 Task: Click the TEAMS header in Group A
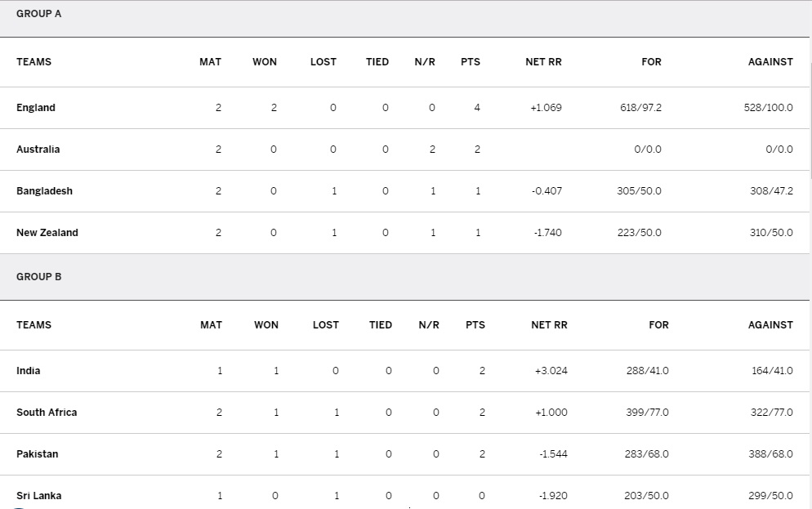click(x=33, y=62)
